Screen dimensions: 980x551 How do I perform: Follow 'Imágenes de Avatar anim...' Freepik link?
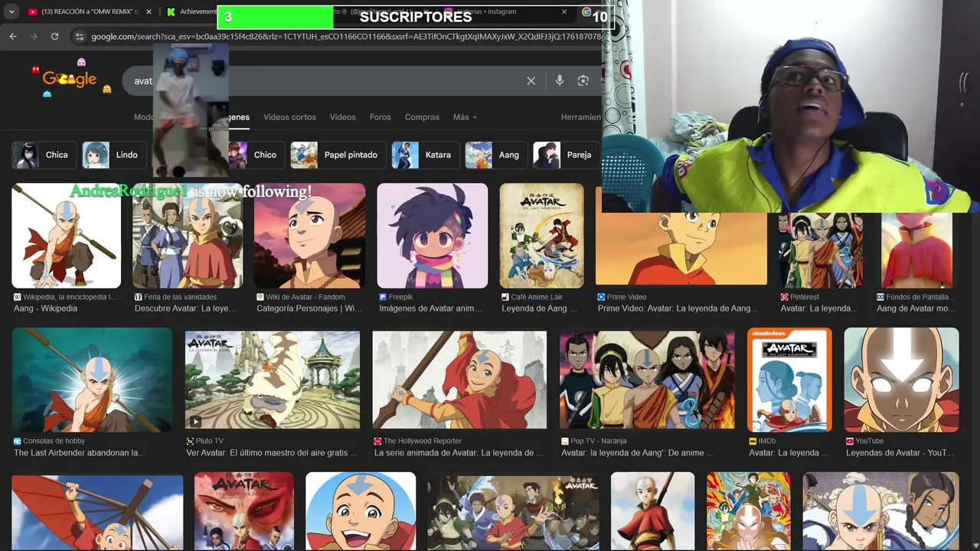point(430,308)
